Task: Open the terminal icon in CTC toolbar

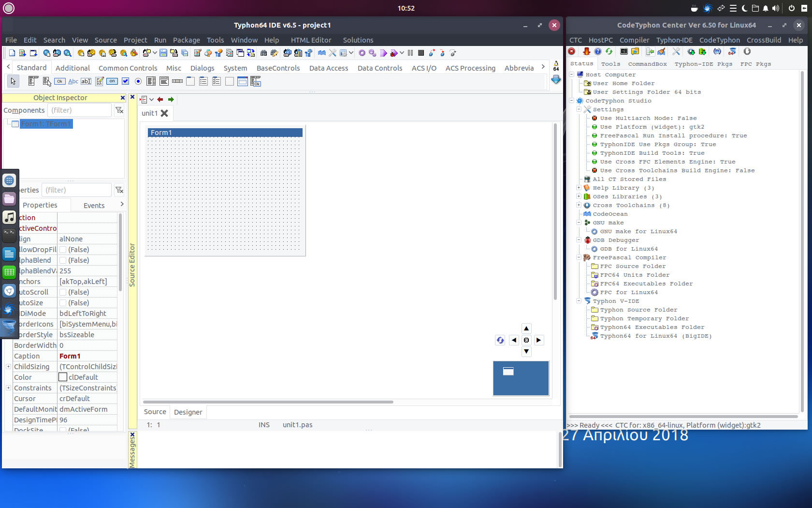Action: pos(624,51)
